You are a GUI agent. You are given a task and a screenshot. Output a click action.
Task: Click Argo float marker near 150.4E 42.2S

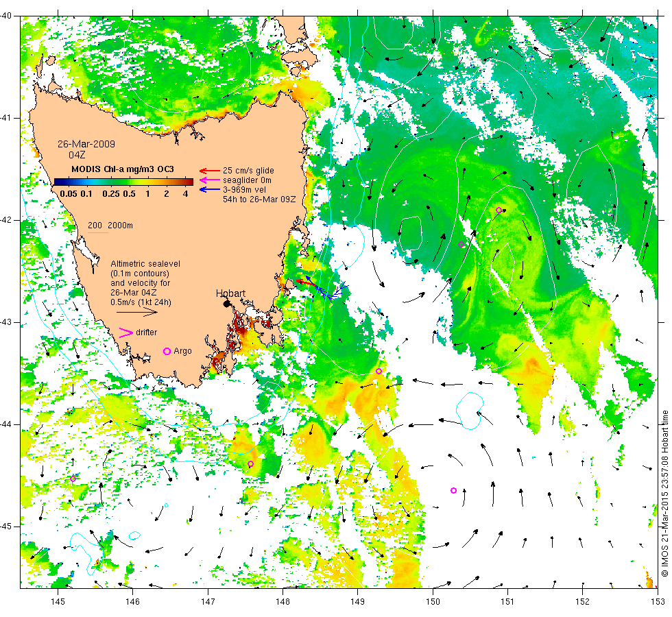pyautogui.click(x=461, y=245)
